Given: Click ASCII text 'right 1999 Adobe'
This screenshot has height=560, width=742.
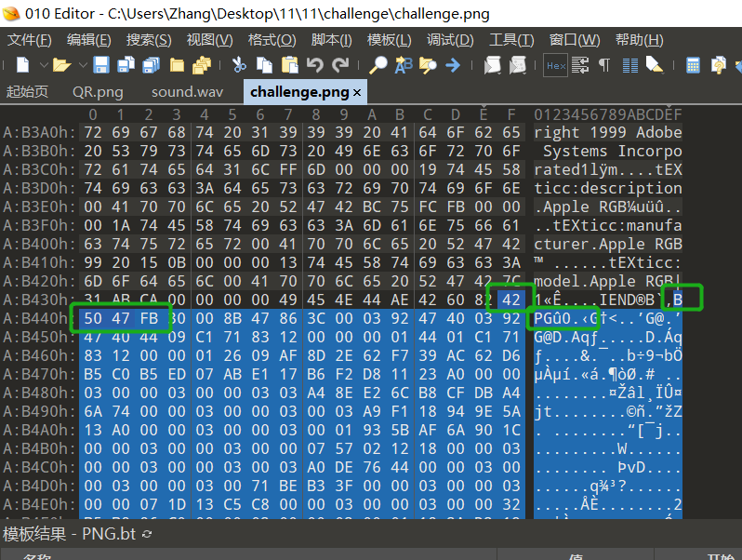Looking at the screenshot, I should tap(608, 132).
